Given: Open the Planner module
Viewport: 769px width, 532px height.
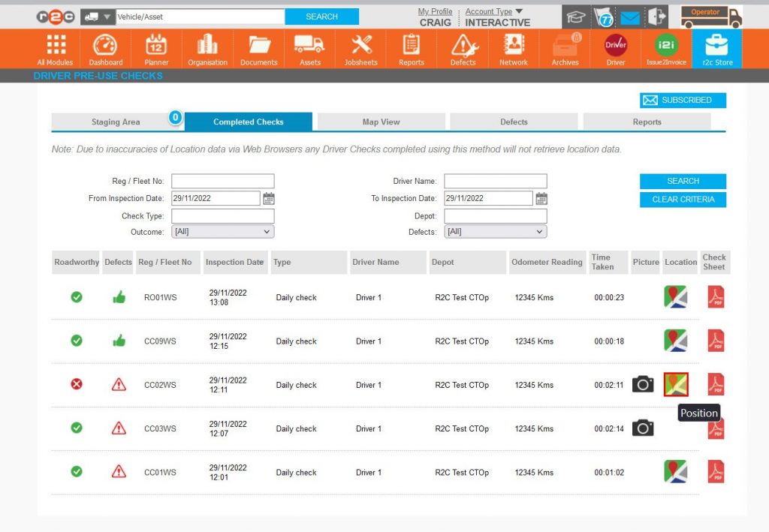Looking at the screenshot, I should [155, 48].
